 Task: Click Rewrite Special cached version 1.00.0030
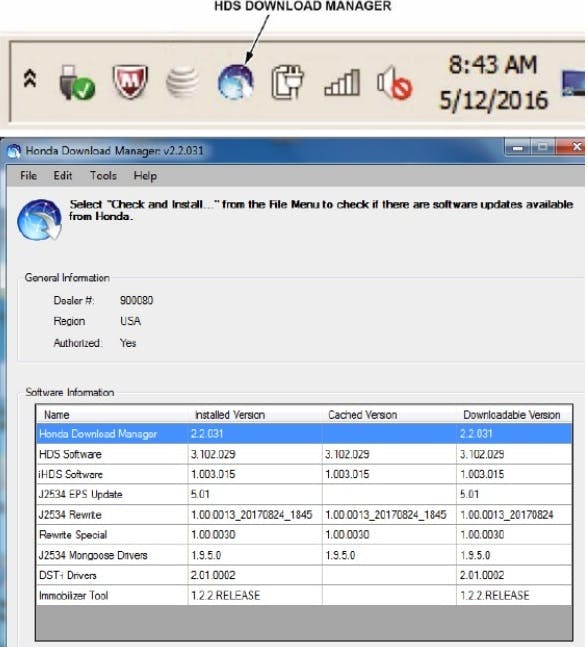point(347,535)
